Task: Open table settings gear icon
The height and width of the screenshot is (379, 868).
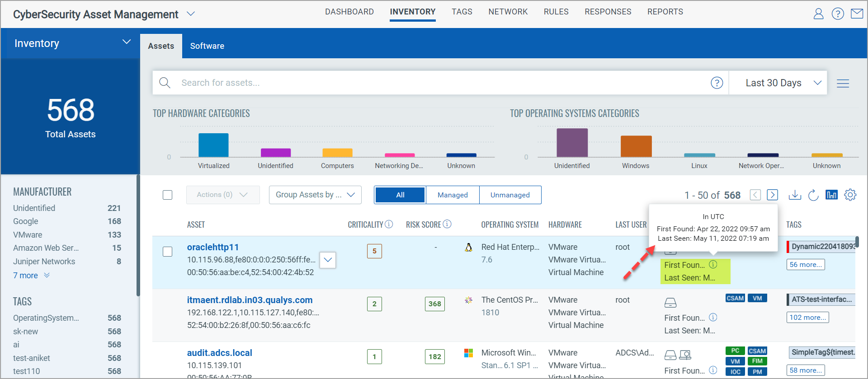Action: pyautogui.click(x=850, y=195)
